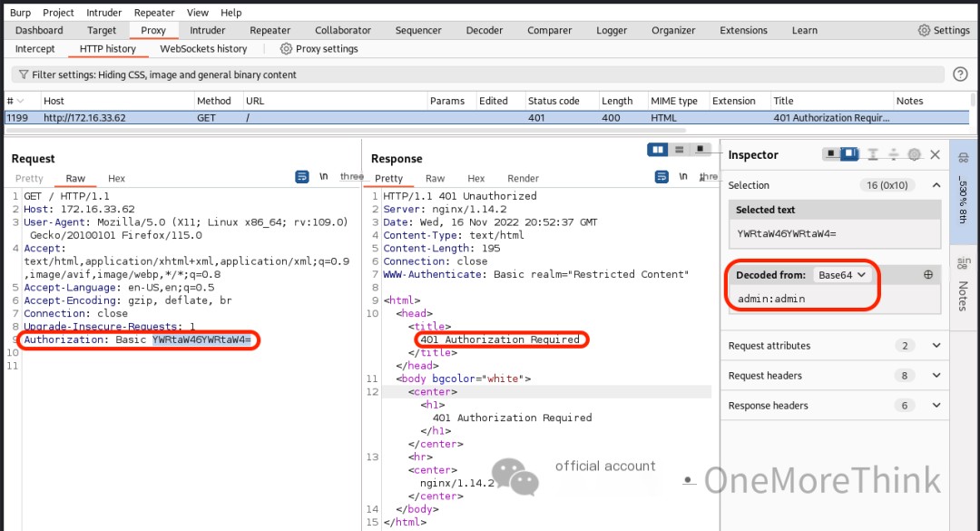Select Render view in Response panel
Viewport: 980px width, 531px height.
524,178
